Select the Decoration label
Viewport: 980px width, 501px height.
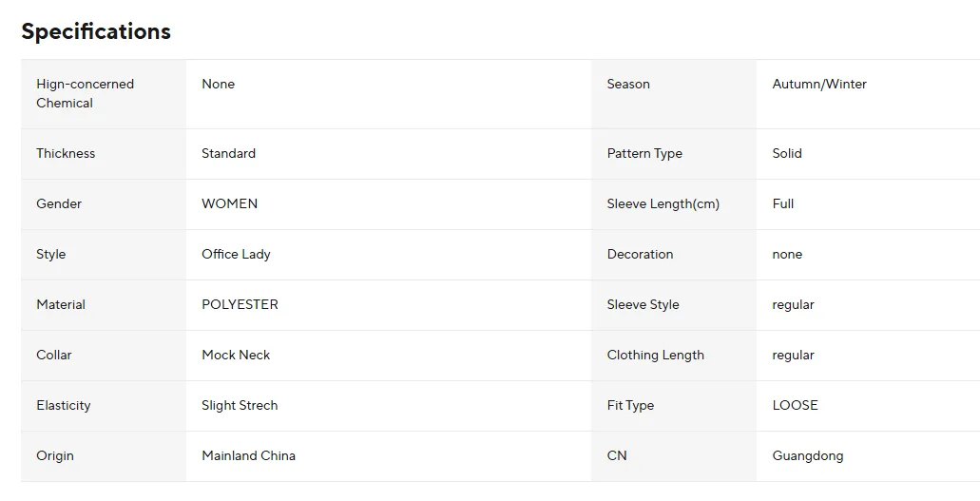(640, 254)
